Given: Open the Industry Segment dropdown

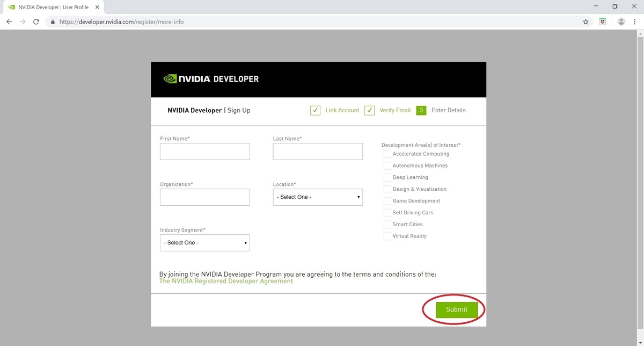Looking at the screenshot, I should pos(204,243).
